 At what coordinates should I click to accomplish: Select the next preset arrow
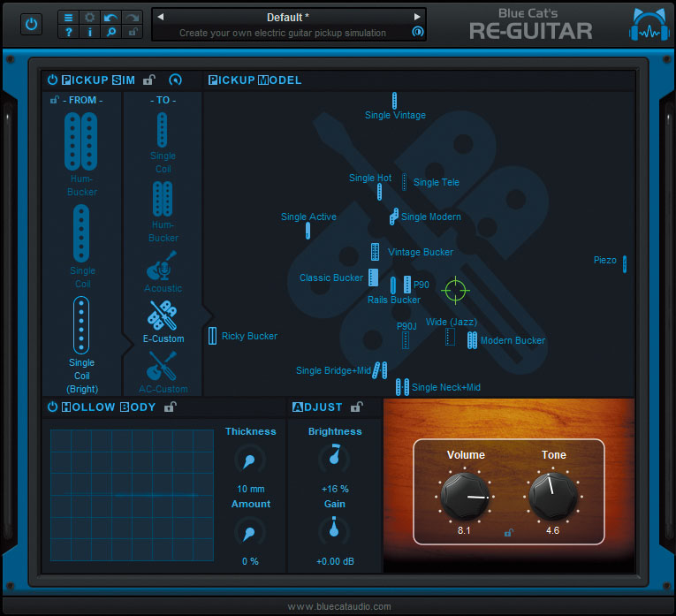click(x=417, y=17)
